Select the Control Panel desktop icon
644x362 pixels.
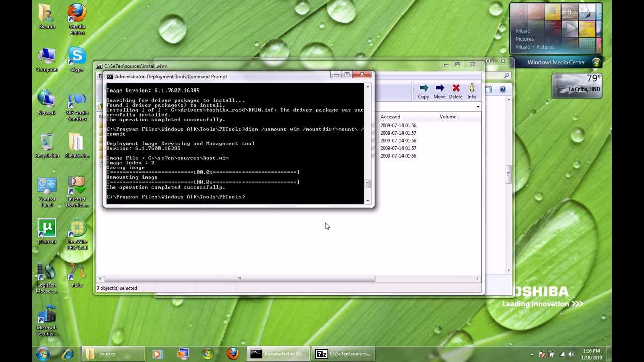point(47,192)
